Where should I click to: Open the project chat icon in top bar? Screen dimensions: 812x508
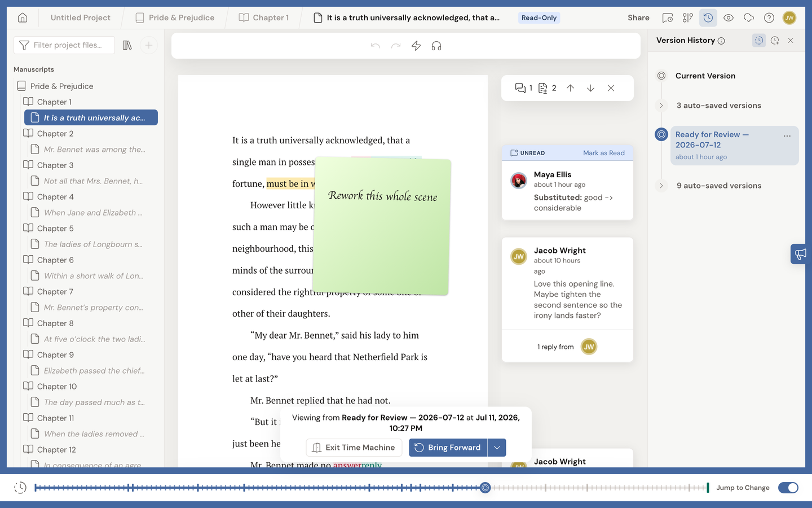(x=668, y=17)
